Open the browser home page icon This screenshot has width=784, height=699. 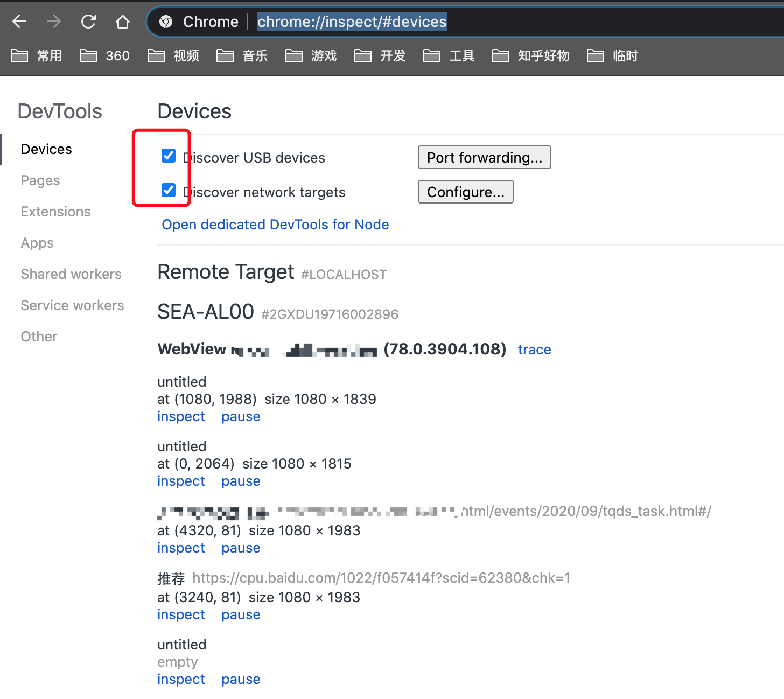(123, 22)
